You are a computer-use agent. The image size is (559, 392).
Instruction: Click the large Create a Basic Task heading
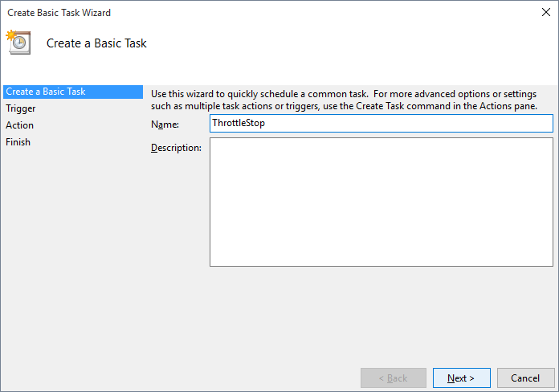tap(96, 43)
